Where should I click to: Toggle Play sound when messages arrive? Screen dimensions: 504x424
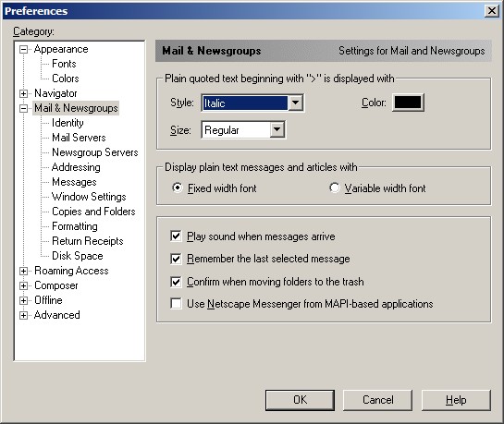(176, 236)
